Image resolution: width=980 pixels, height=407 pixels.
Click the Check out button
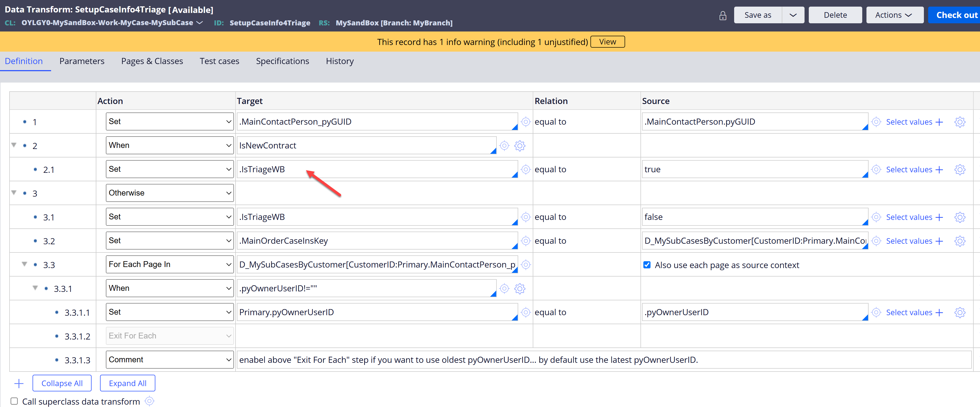(954, 15)
